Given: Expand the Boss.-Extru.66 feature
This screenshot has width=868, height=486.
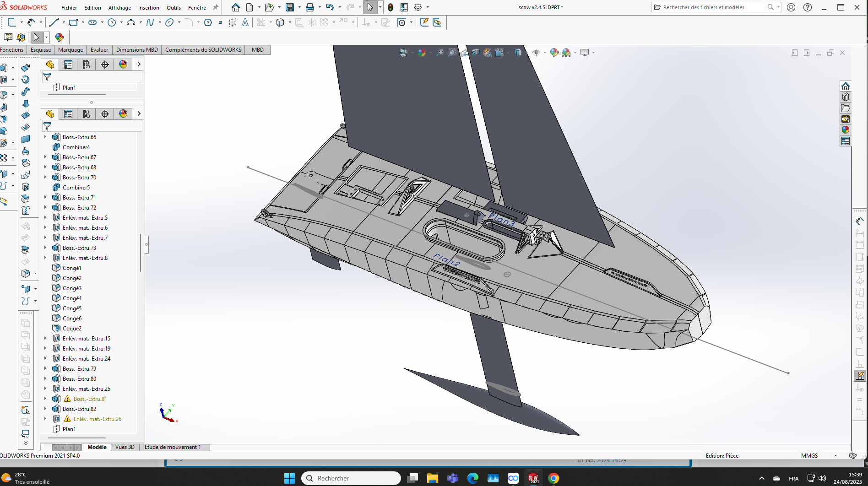Looking at the screenshot, I should click(x=45, y=137).
